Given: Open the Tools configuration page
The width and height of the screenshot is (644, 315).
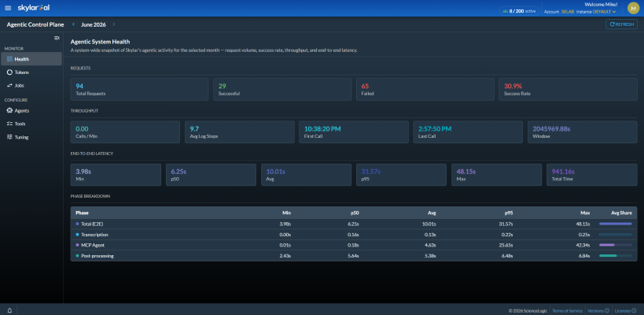Looking at the screenshot, I should click(31, 124).
